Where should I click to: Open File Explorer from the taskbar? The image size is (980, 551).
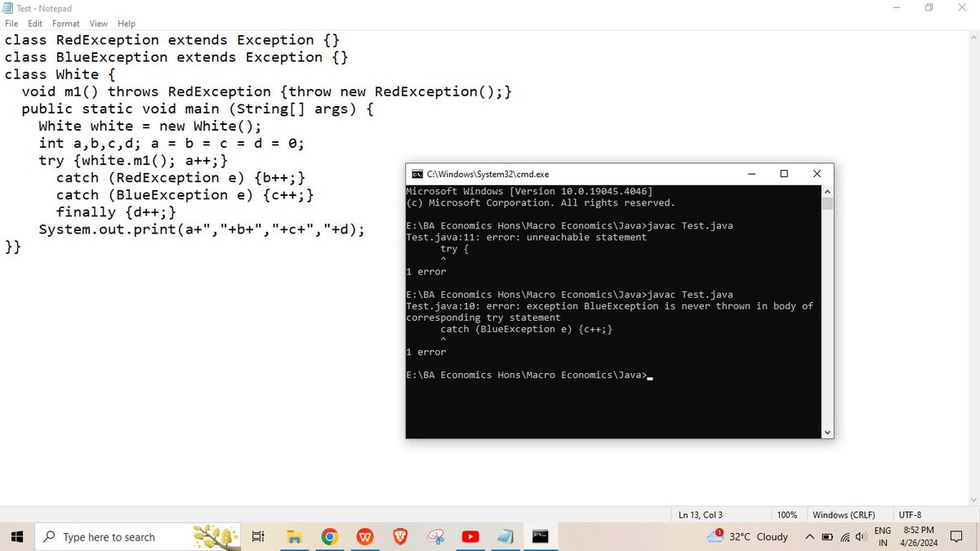(x=294, y=536)
